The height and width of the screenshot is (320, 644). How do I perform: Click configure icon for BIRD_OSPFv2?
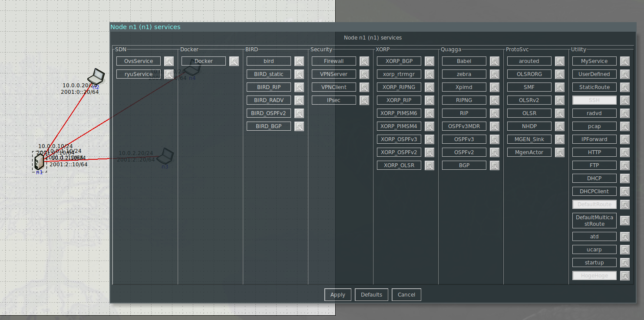click(299, 113)
